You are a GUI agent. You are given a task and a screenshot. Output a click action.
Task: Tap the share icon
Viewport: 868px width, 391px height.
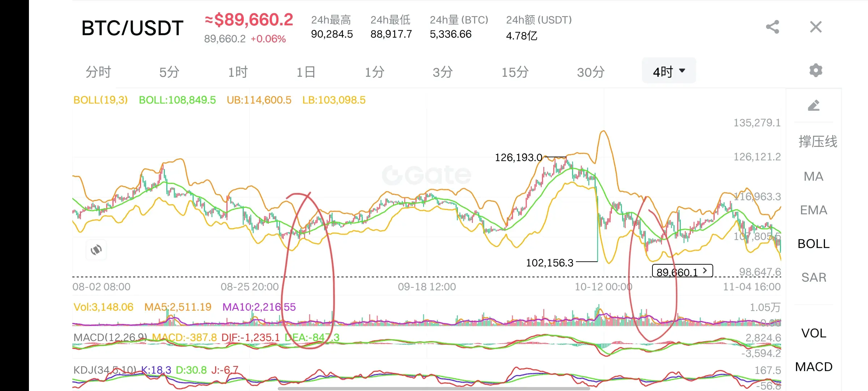(773, 27)
